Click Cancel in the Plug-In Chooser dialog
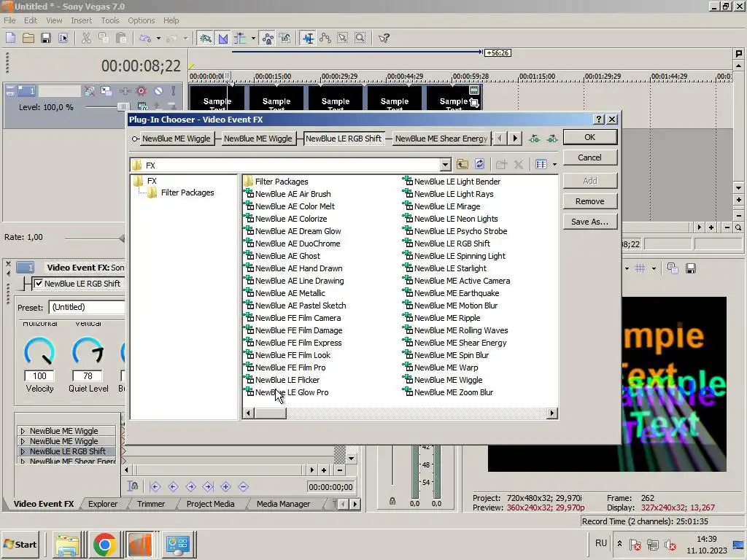Screen dimensions: 747x560 pos(589,157)
